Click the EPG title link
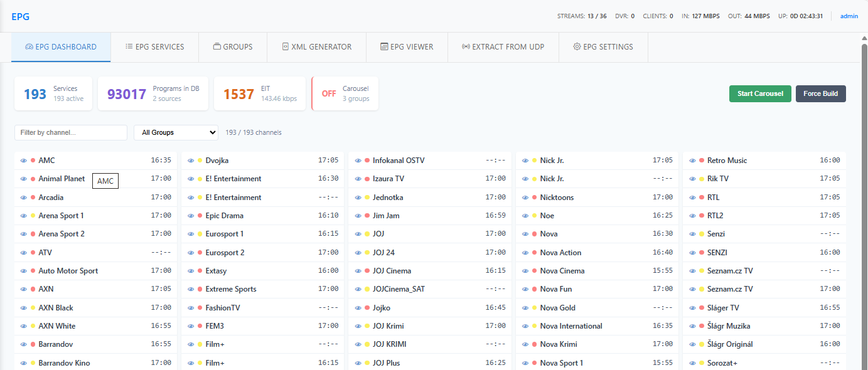868x370 pixels. (x=20, y=16)
